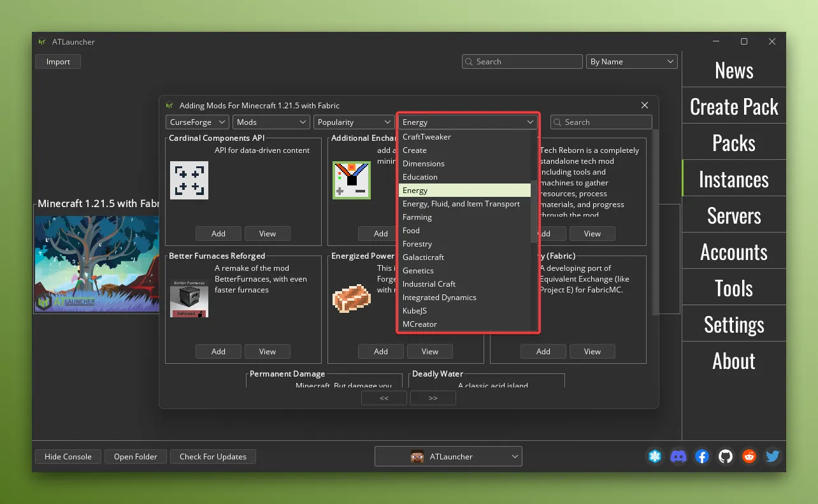Viewport: 818px width, 504px height.
Task: Open the Twitter bird icon
Action: click(773, 456)
